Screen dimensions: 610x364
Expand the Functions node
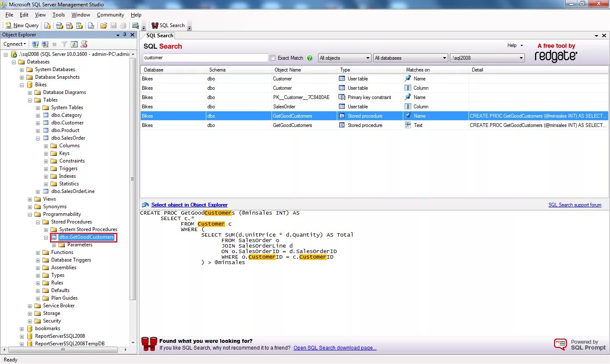[38, 253]
